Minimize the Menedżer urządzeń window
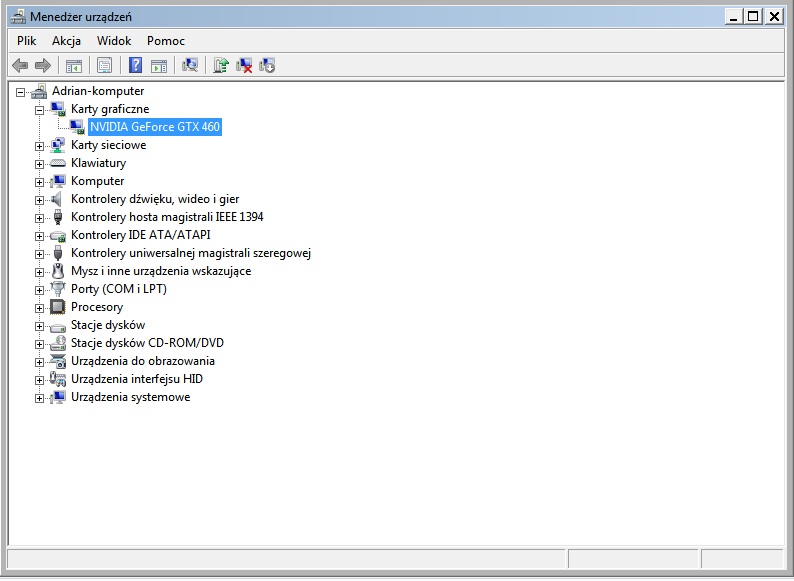This screenshot has height=581, width=794. (x=733, y=17)
